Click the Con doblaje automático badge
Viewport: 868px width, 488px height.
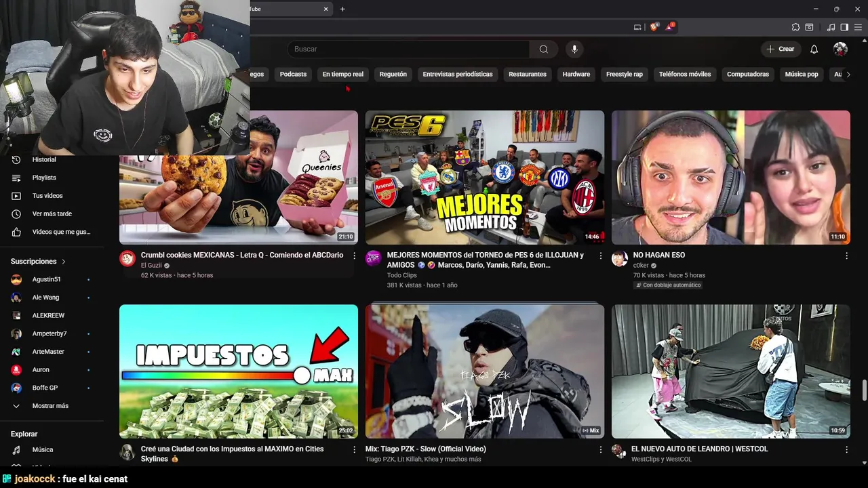pyautogui.click(x=668, y=285)
